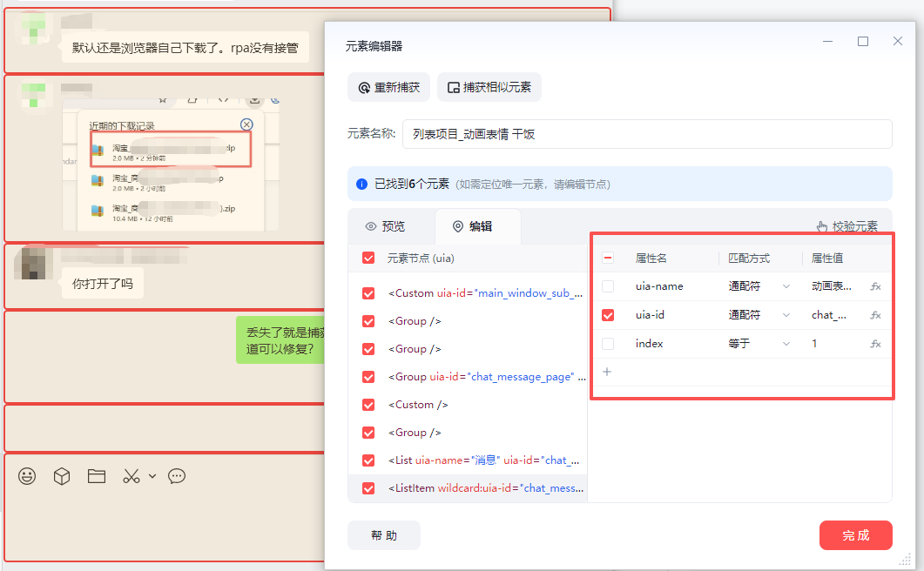Click the fx icon in the uia-name row
This screenshot has width=924, height=571.
[x=875, y=286]
